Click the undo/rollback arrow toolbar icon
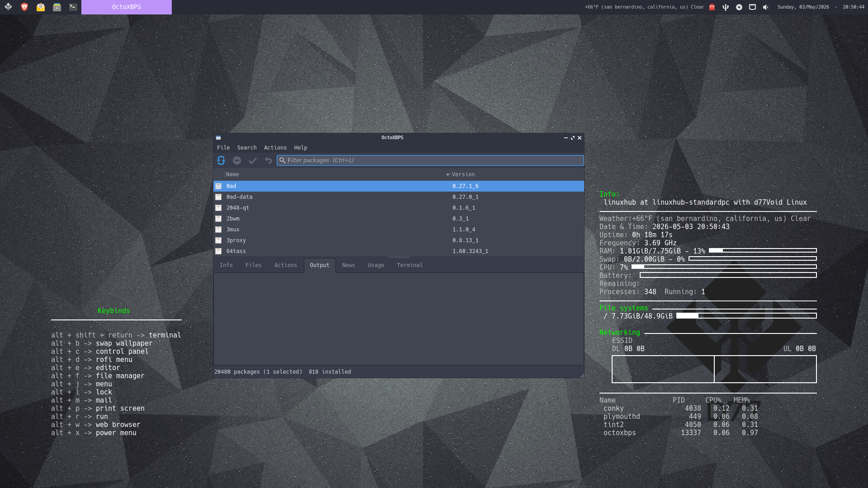The width and height of the screenshot is (868, 488). [269, 160]
